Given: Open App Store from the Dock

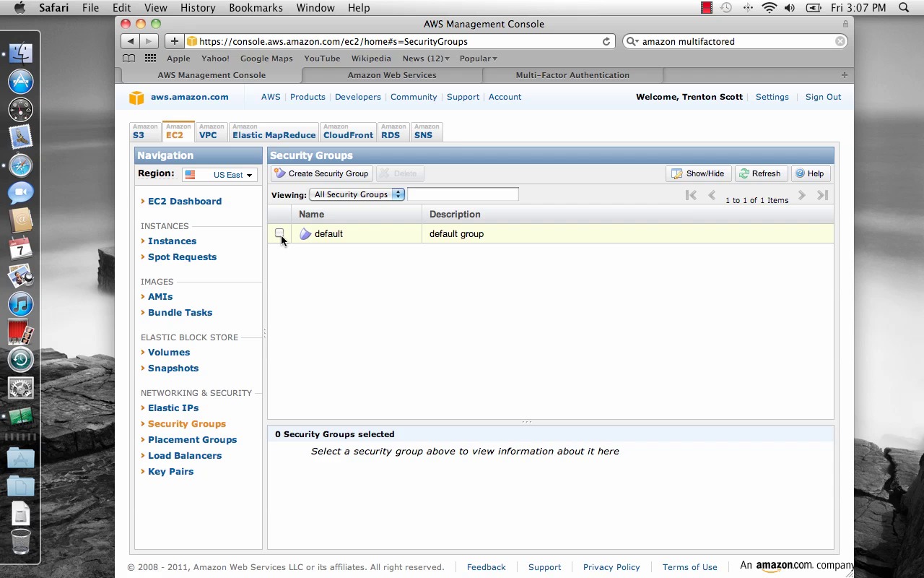Looking at the screenshot, I should 20,82.
